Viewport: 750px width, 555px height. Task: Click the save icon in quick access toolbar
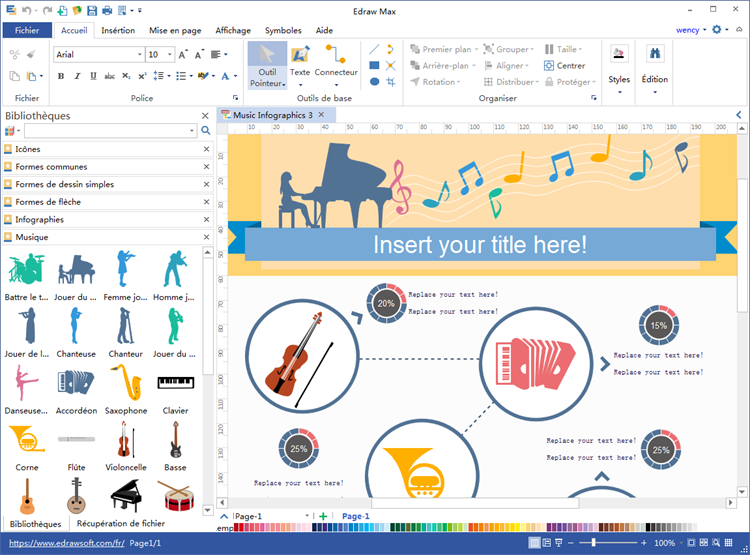coord(92,11)
